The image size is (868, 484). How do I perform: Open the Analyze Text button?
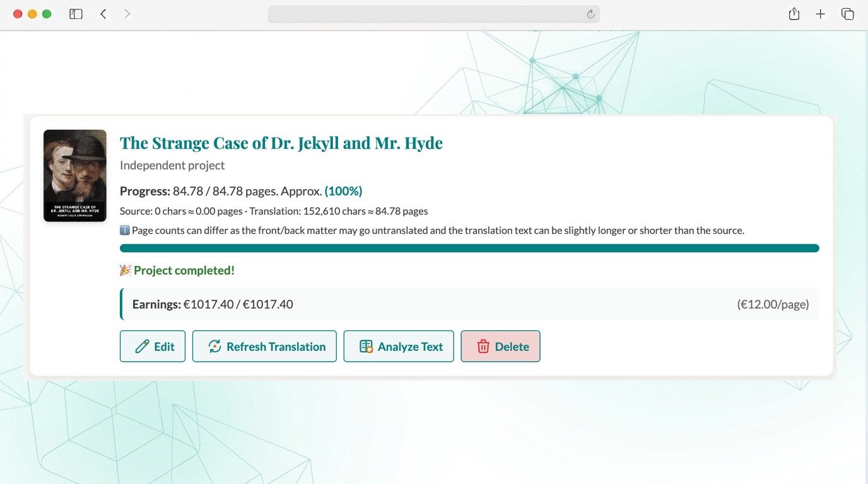point(399,346)
